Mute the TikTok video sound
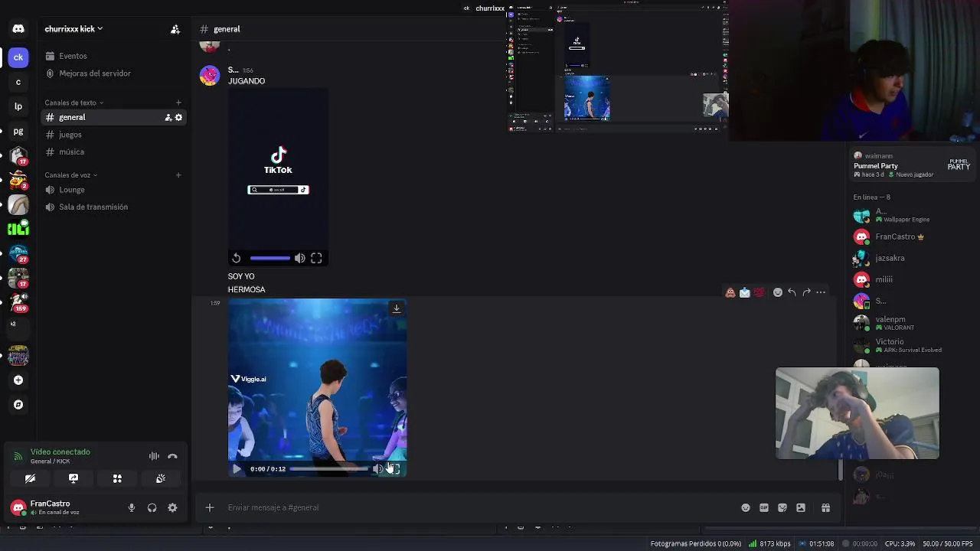Screen dimensions: 980x551 (x=300, y=259)
